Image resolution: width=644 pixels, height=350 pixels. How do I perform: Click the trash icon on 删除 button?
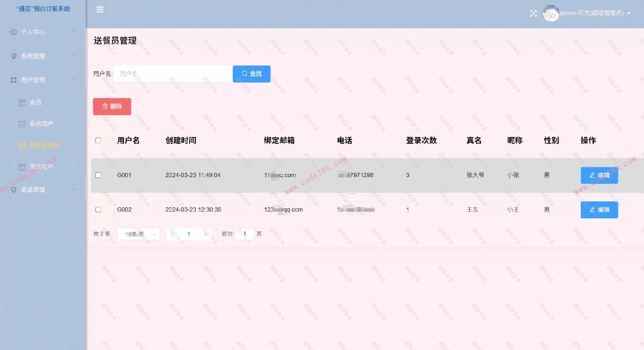(105, 106)
